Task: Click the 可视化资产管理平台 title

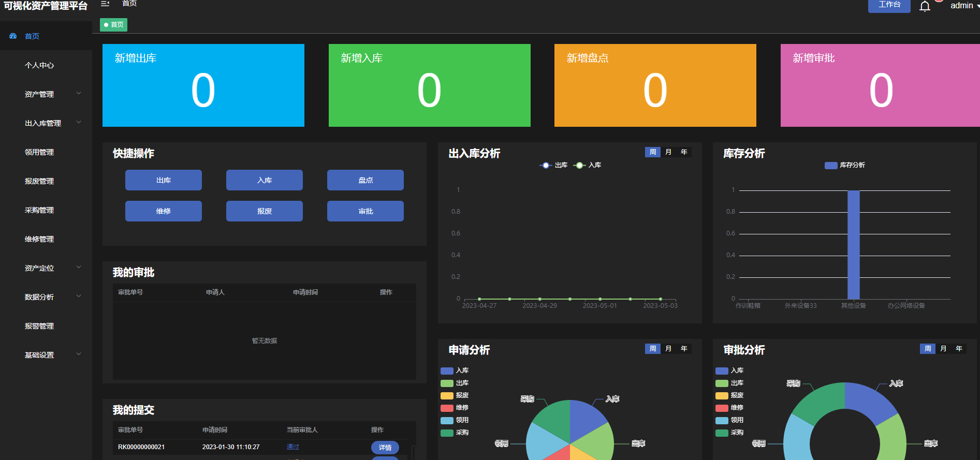Action: (x=46, y=6)
